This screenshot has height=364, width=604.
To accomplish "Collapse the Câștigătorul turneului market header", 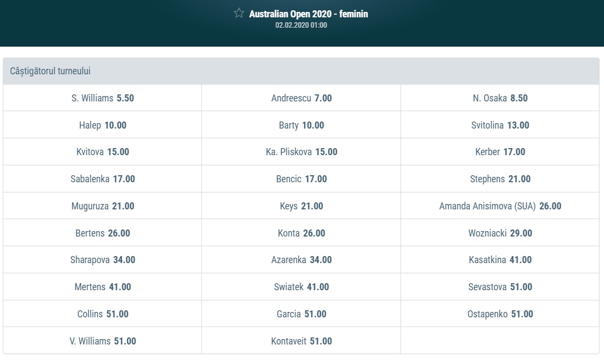I will [x=302, y=71].
